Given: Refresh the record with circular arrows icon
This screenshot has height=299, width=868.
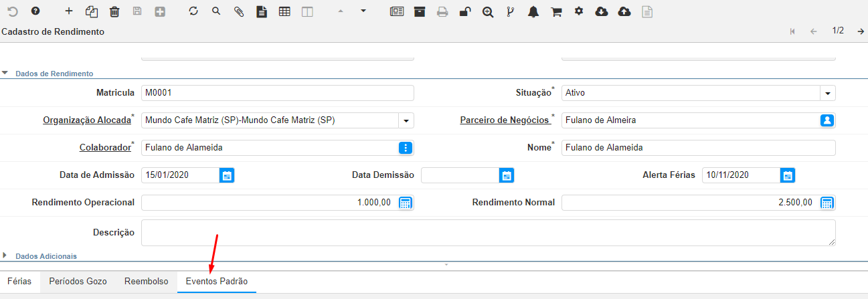Looking at the screenshot, I should pyautogui.click(x=193, y=11).
